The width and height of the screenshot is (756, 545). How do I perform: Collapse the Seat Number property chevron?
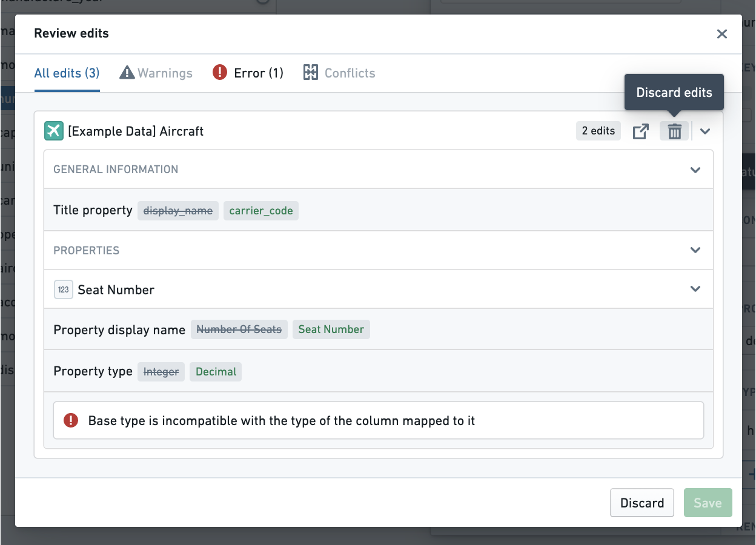pos(695,289)
